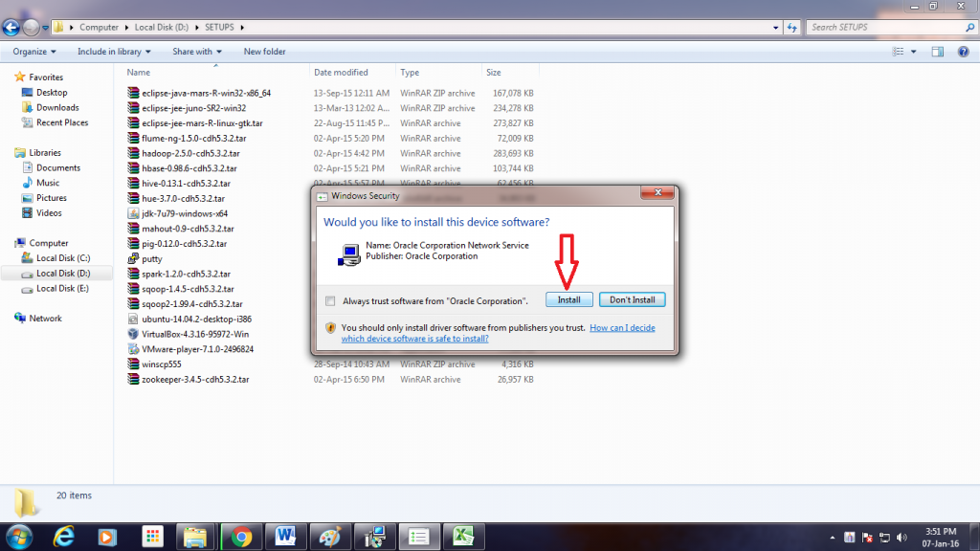
Task: Select the jdk-7u79-windows-x64 file icon
Action: click(x=133, y=213)
